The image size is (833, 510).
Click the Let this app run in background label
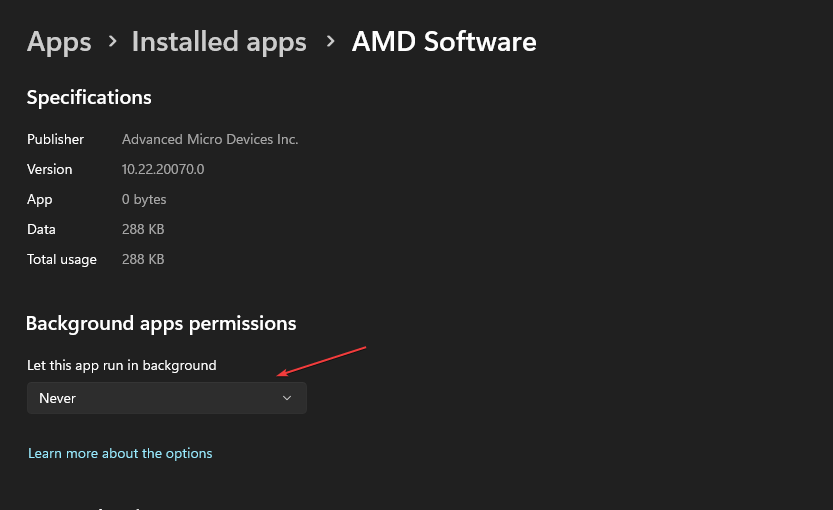(122, 365)
